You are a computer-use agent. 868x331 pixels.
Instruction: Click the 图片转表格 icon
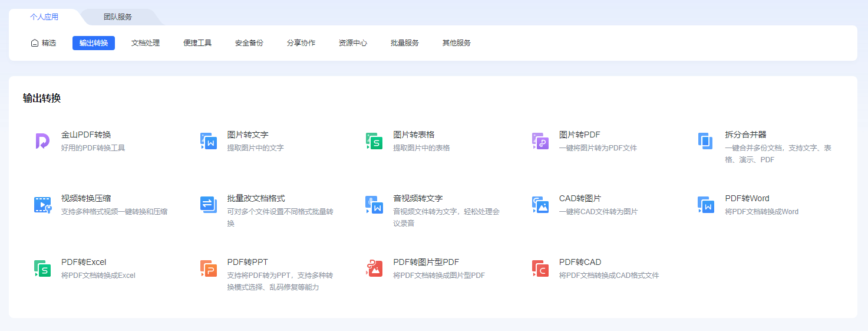[x=374, y=141]
